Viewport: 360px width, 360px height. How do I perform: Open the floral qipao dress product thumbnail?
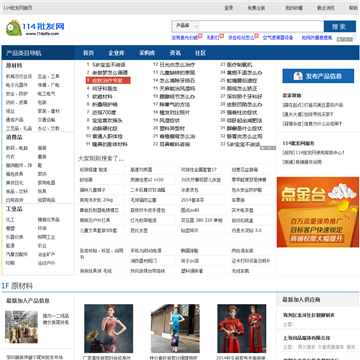point(108,328)
